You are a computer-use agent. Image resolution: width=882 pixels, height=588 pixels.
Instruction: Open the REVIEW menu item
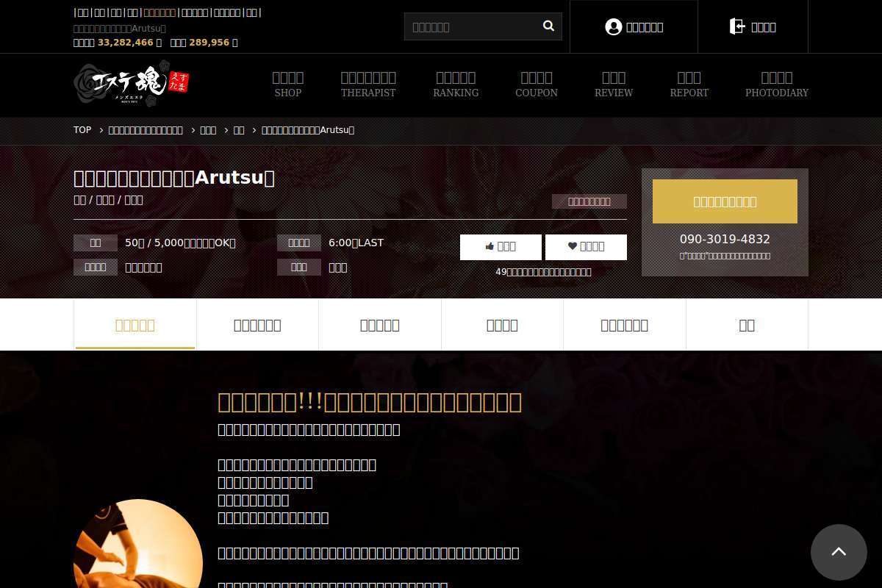click(x=614, y=85)
